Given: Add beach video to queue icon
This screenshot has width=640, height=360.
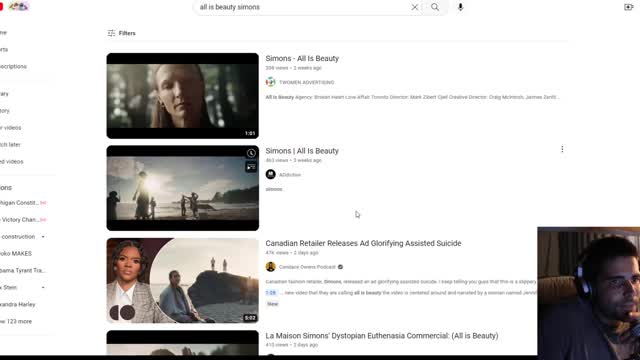Looking at the screenshot, I should pos(251,167).
